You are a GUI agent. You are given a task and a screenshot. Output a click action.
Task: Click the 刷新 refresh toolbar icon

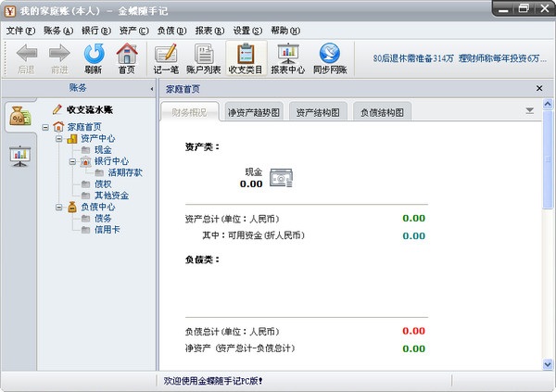click(94, 57)
